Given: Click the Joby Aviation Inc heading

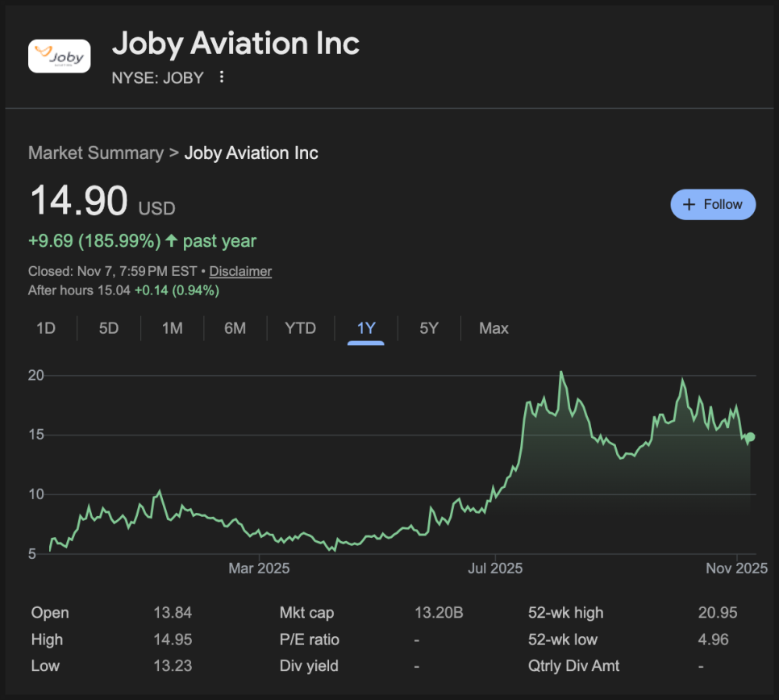Looking at the screenshot, I should 235,44.
